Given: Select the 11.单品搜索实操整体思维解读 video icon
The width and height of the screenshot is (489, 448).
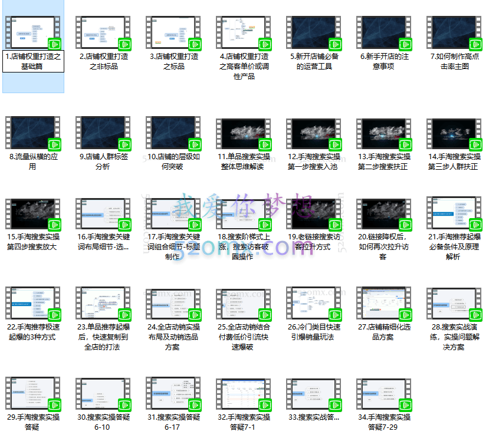Looking at the screenshot, I should (x=244, y=133).
